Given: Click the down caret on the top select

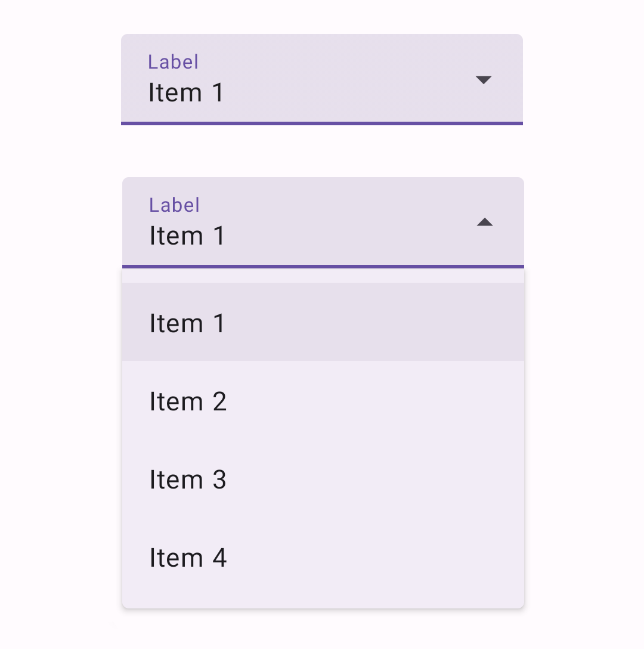Looking at the screenshot, I should click(x=484, y=79).
